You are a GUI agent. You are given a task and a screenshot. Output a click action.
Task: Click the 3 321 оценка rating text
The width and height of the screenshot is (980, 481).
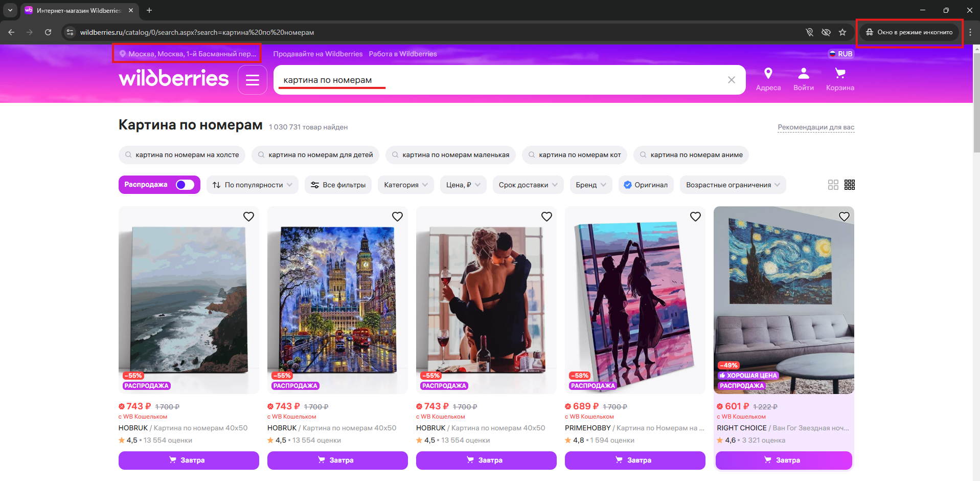(x=764, y=440)
